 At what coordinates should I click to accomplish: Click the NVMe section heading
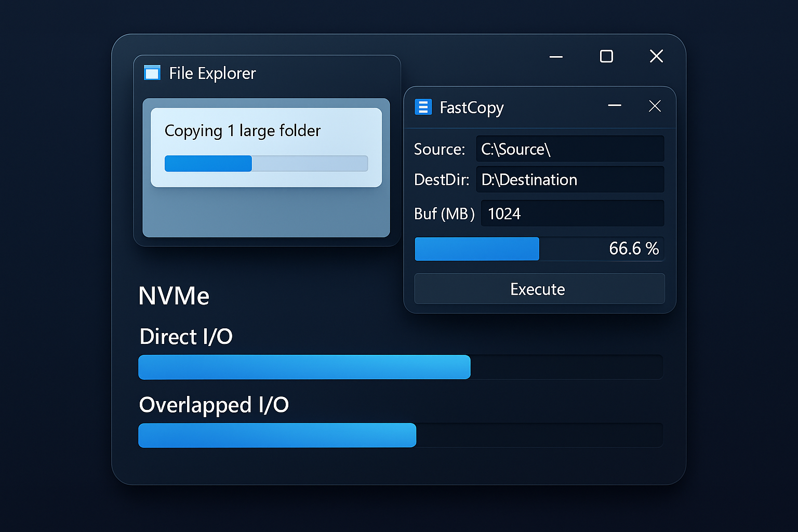click(174, 296)
